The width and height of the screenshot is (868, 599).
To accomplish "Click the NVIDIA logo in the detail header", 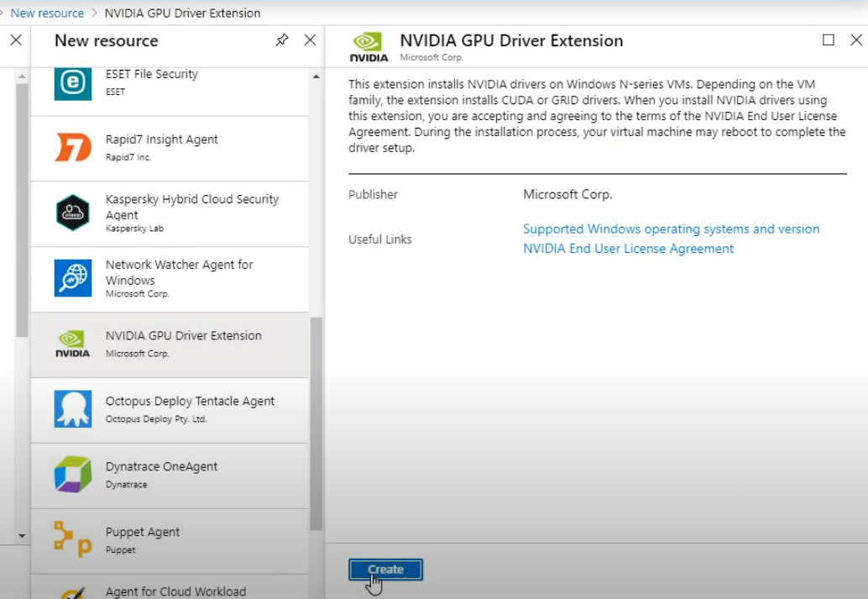I will [x=369, y=47].
